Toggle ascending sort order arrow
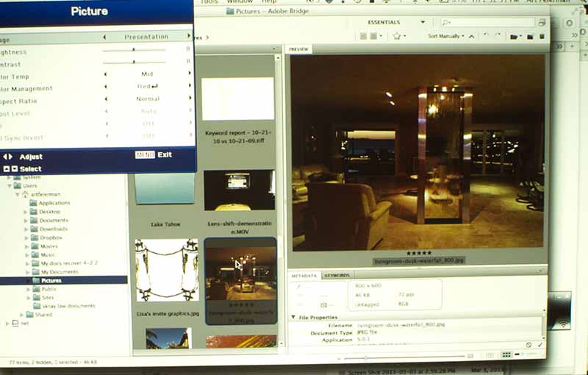588x375 pixels. point(471,36)
